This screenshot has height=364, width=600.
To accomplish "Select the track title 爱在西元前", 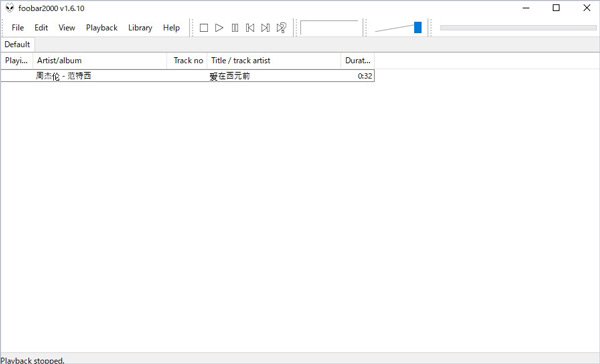I will tap(230, 76).
